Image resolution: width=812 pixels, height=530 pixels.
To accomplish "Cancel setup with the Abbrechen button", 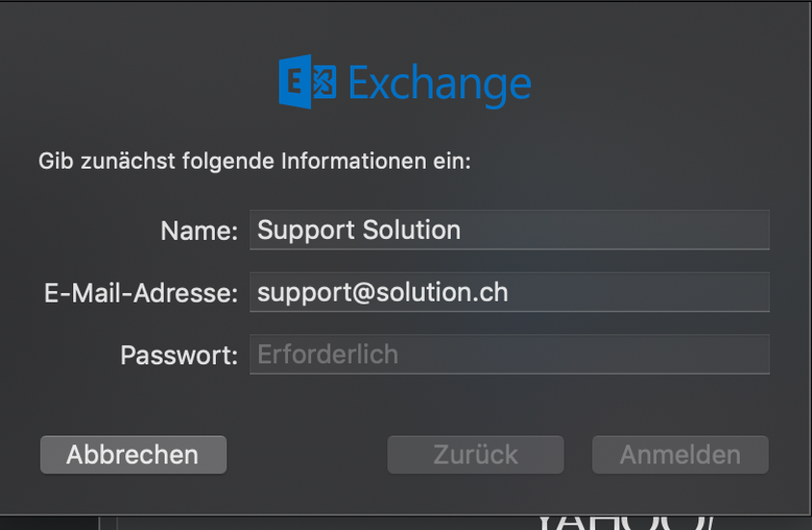I will click(x=134, y=455).
